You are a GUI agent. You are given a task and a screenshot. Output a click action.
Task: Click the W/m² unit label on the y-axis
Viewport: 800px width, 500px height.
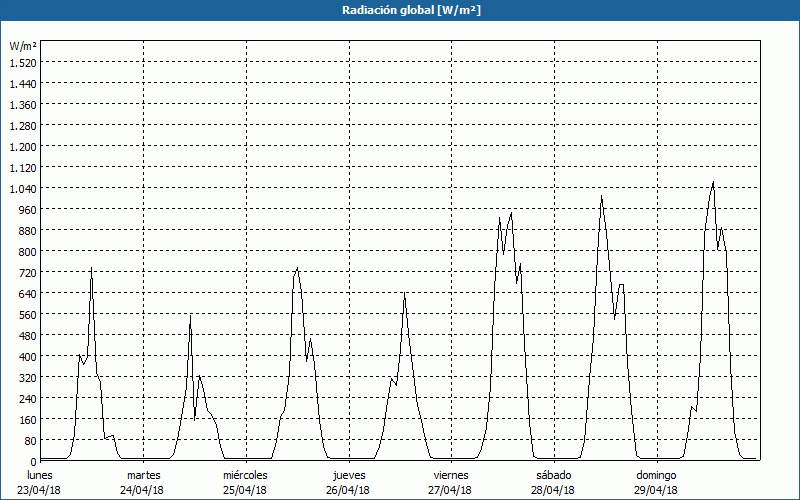pyautogui.click(x=23, y=46)
